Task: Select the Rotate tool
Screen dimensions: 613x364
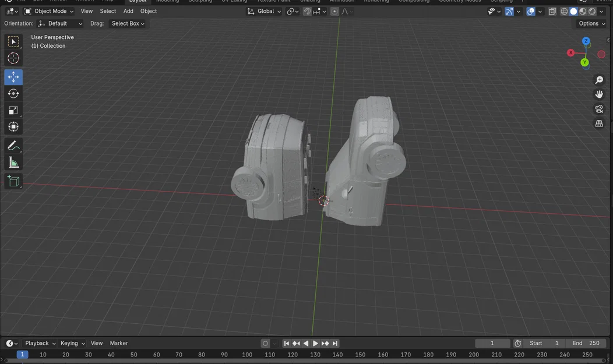Action: pyautogui.click(x=13, y=94)
